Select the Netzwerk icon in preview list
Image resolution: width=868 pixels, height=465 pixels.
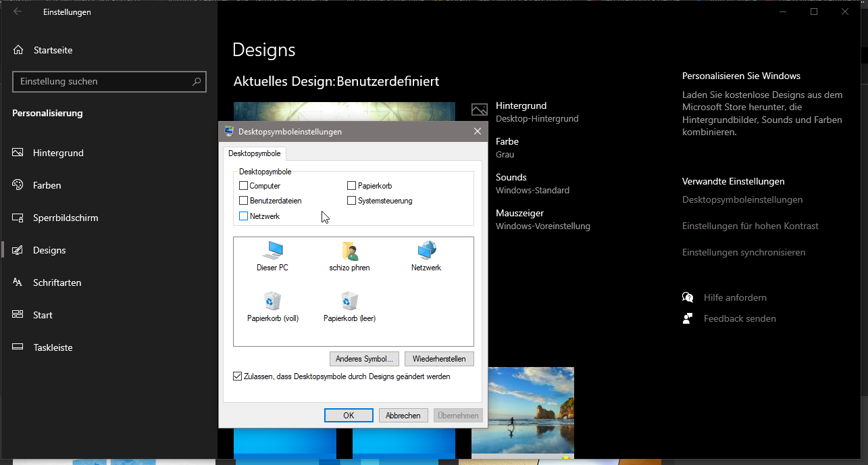pyautogui.click(x=426, y=256)
